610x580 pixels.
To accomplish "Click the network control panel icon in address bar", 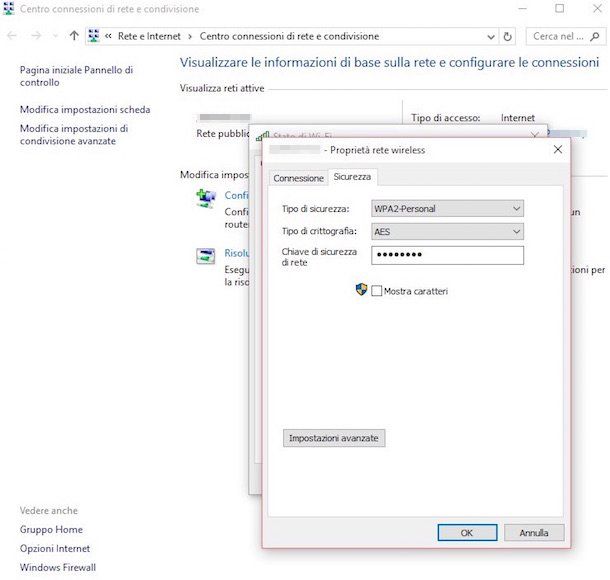I will (x=94, y=36).
